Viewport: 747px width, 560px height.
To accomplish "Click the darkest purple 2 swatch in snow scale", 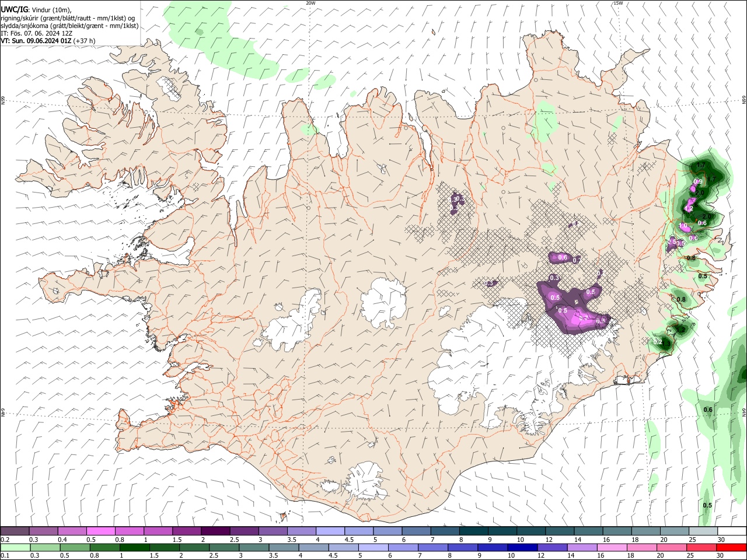I will click(215, 531).
